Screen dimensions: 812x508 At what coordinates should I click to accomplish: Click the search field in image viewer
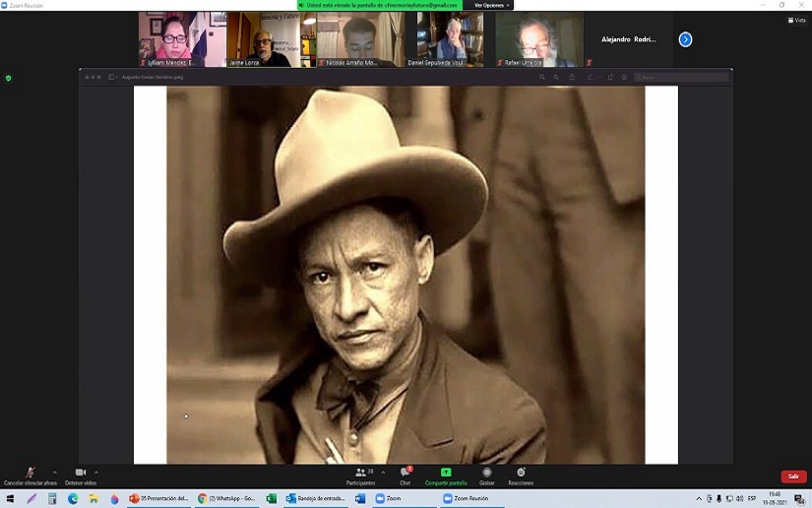(679, 77)
